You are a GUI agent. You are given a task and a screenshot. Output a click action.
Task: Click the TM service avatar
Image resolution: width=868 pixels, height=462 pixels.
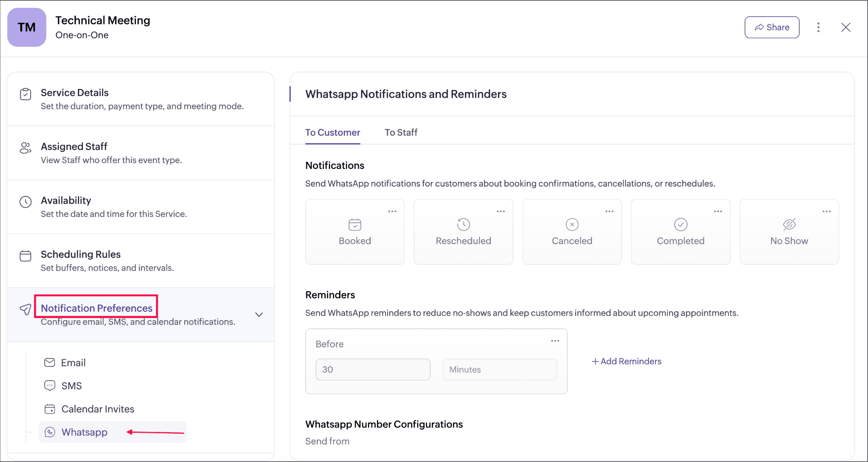pos(27,27)
